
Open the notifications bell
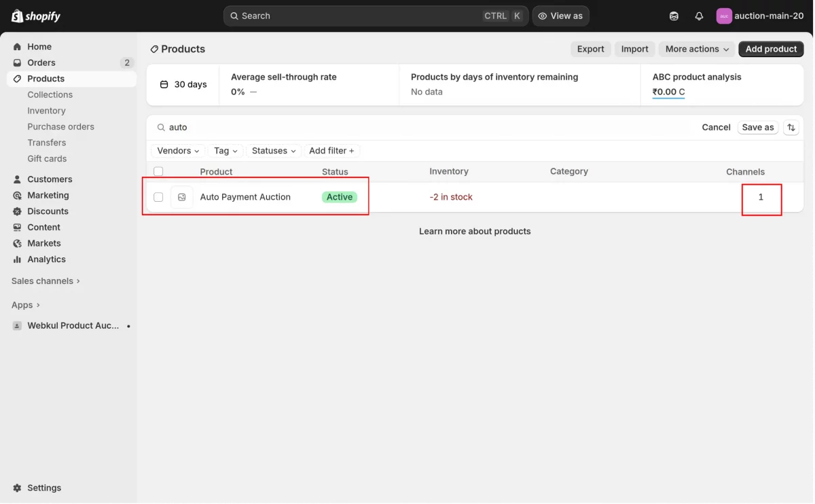(699, 16)
